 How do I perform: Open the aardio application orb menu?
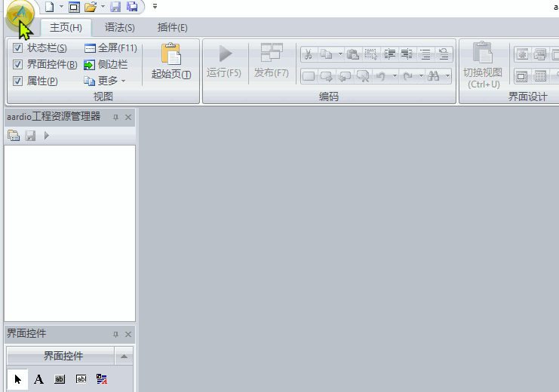tap(20, 14)
